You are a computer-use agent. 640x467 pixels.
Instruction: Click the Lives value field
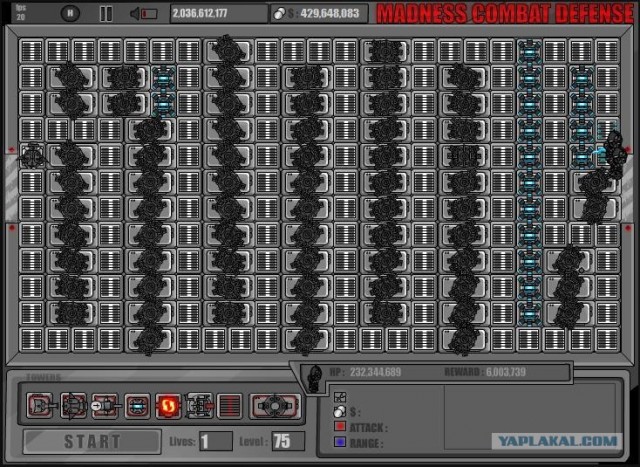(216, 441)
